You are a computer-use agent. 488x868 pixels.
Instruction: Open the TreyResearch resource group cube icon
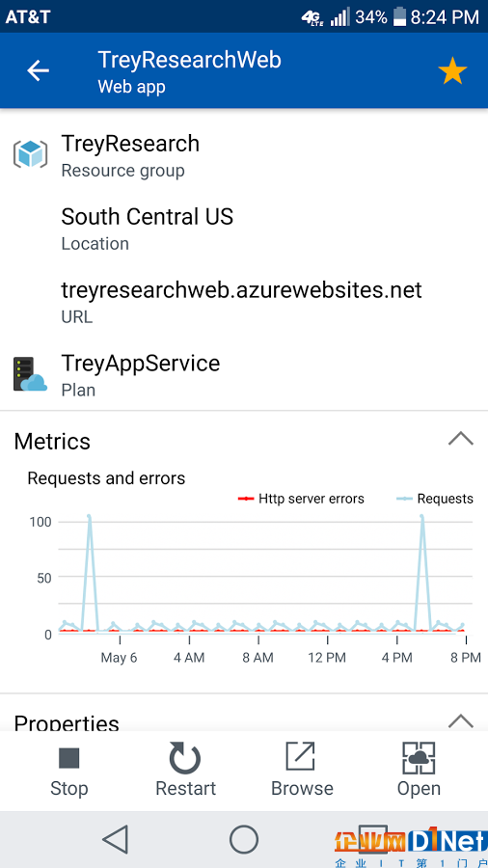pyautogui.click(x=31, y=154)
